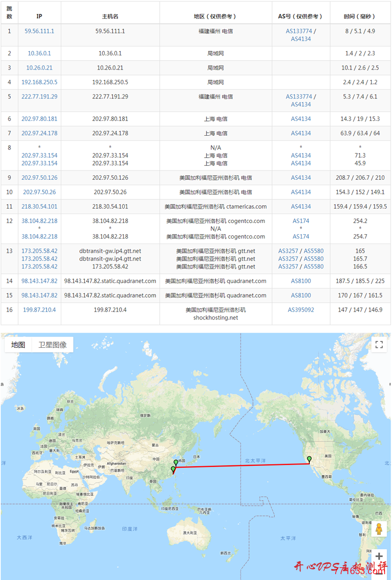Select region text 美国加利福尼亚州洛杉矶 ctamericas.com
The image size is (392, 580).
pyautogui.click(x=216, y=206)
